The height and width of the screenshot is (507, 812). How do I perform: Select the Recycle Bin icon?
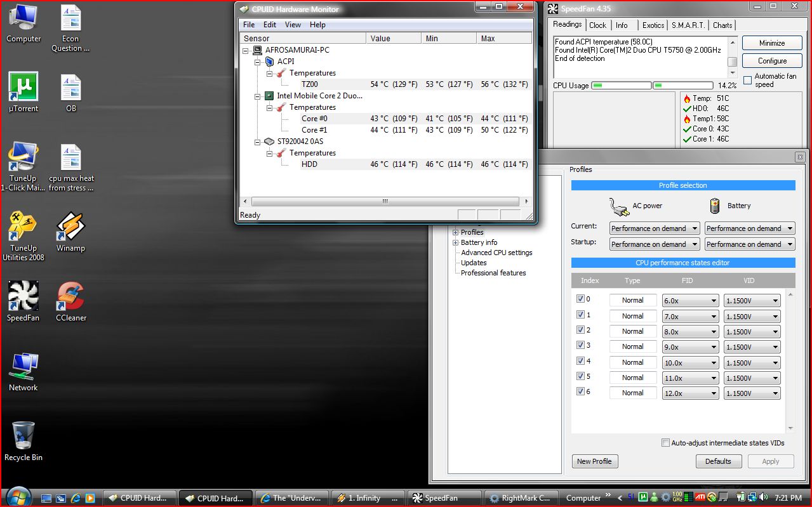(x=23, y=442)
